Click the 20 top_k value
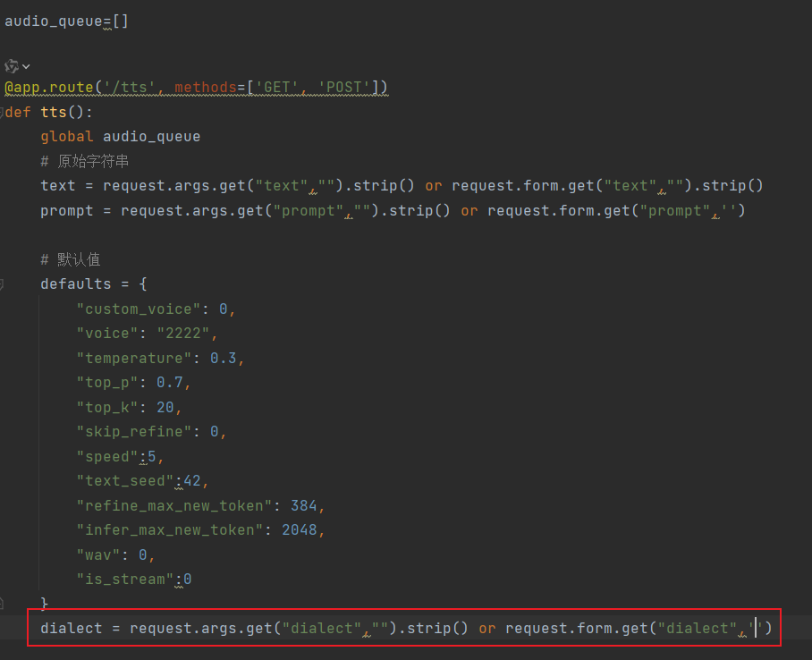 165,407
